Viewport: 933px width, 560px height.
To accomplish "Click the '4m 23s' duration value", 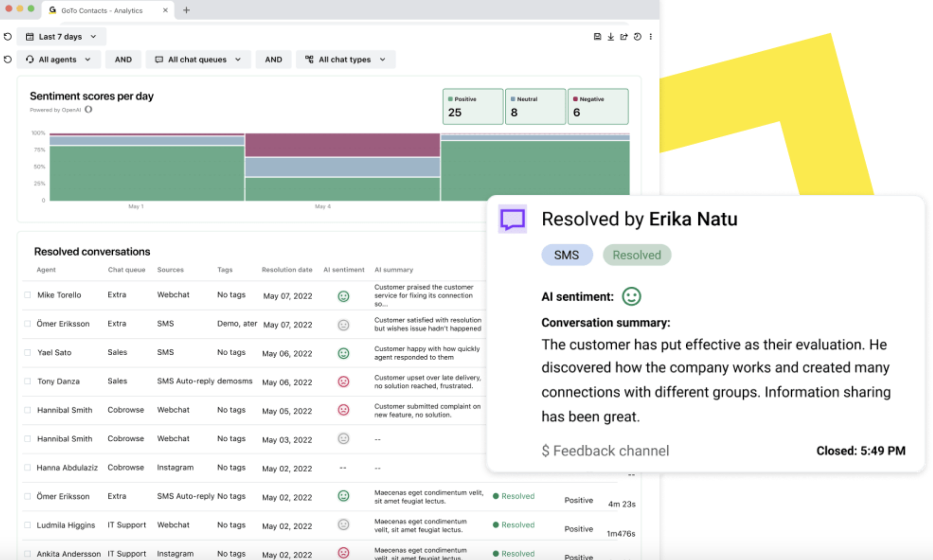I will [622, 504].
